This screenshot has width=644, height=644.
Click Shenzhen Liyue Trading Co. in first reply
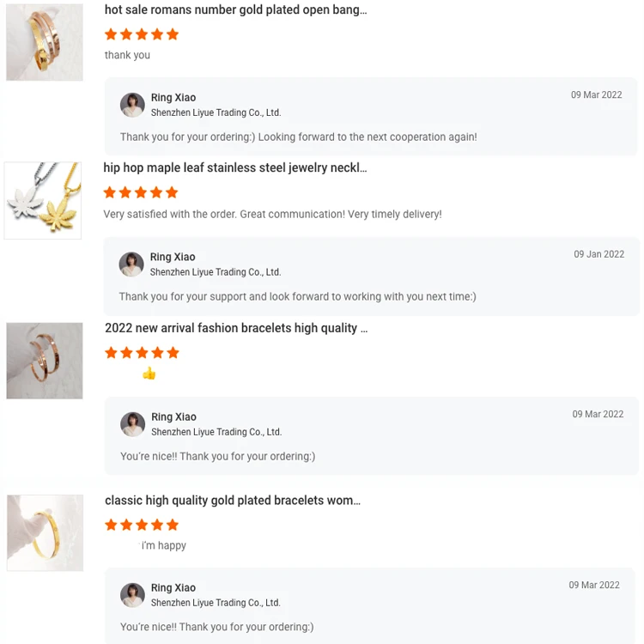coord(216,112)
